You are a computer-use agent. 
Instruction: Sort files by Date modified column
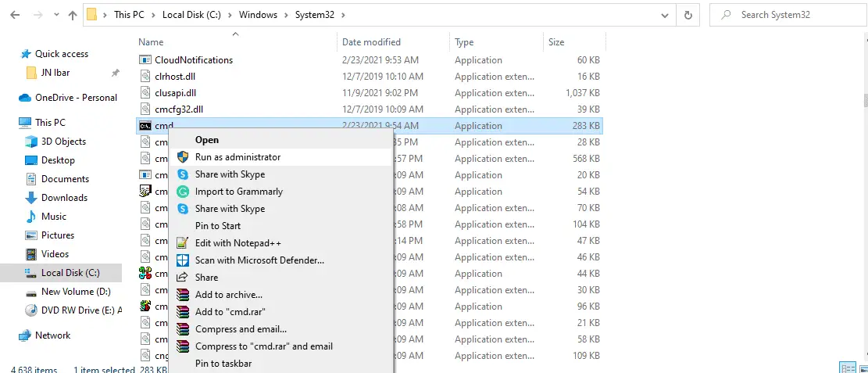click(x=372, y=42)
